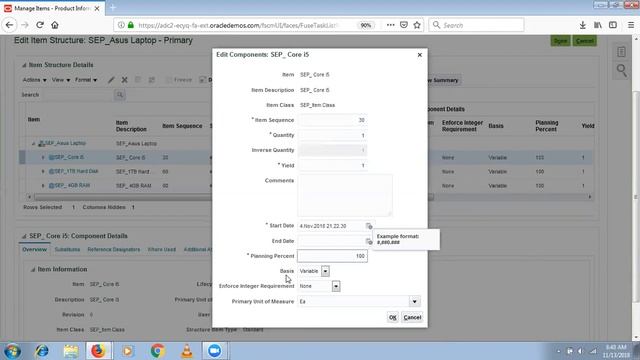Open browser page actions ellipsis menu

coord(391,25)
